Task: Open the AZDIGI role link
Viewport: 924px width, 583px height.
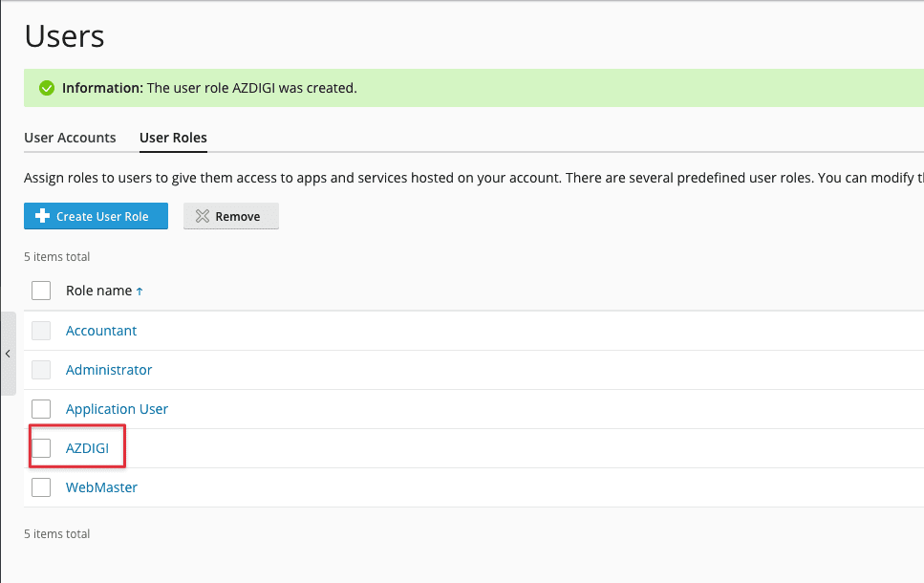Action: pyautogui.click(x=87, y=448)
